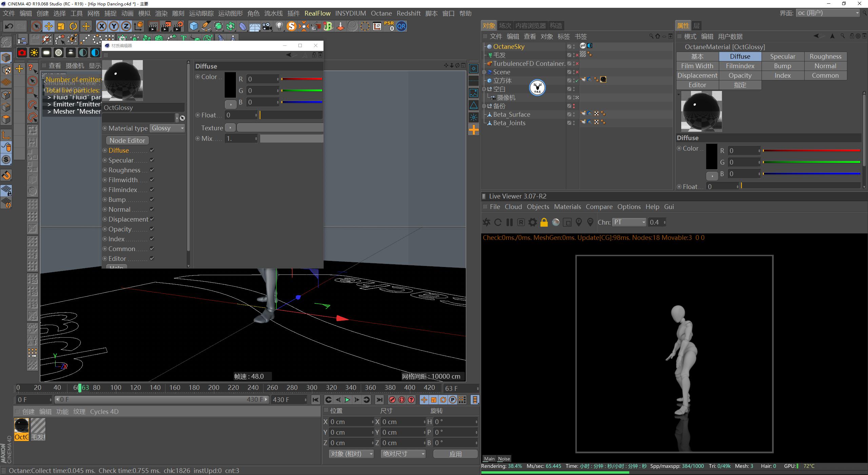Open the RealFlow menu
Image resolution: width=868 pixels, height=475 pixels.
pos(317,13)
